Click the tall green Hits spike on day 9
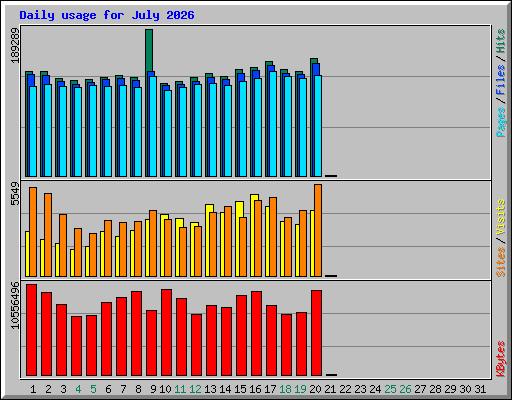Viewport: 512px width, 400px height. pos(149,50)
